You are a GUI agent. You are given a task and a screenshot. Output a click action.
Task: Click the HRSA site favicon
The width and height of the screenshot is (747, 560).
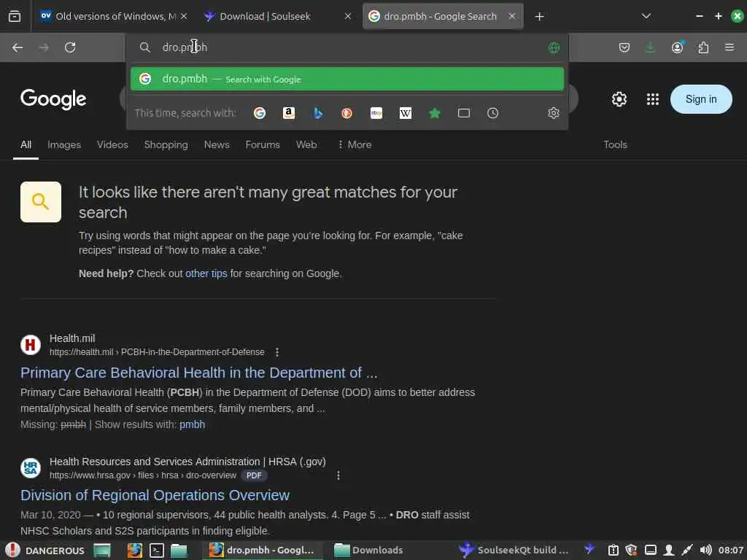click(31, 468)
